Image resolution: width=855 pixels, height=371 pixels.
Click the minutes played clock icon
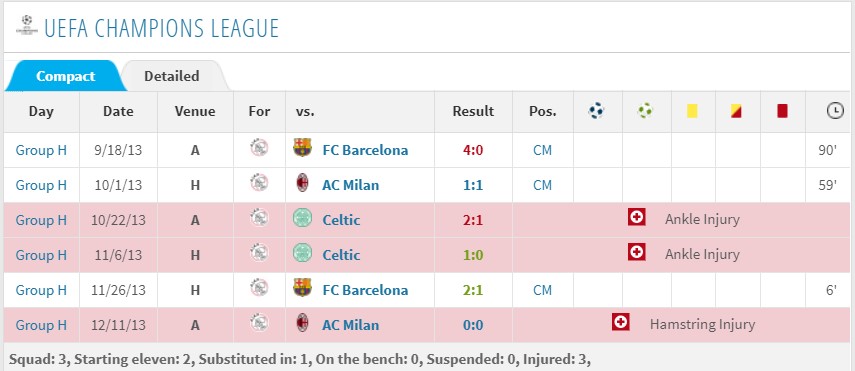click(x=835, y=111)
